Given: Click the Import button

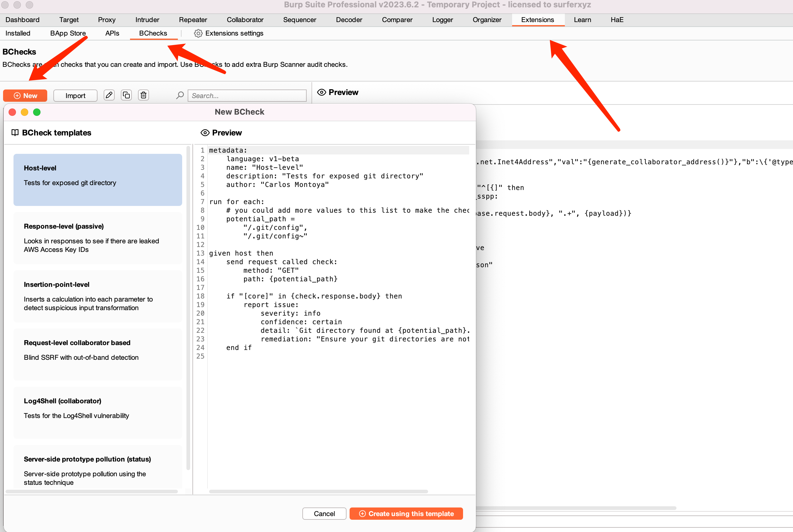Looking at the screenshot, I should [75, 95].
